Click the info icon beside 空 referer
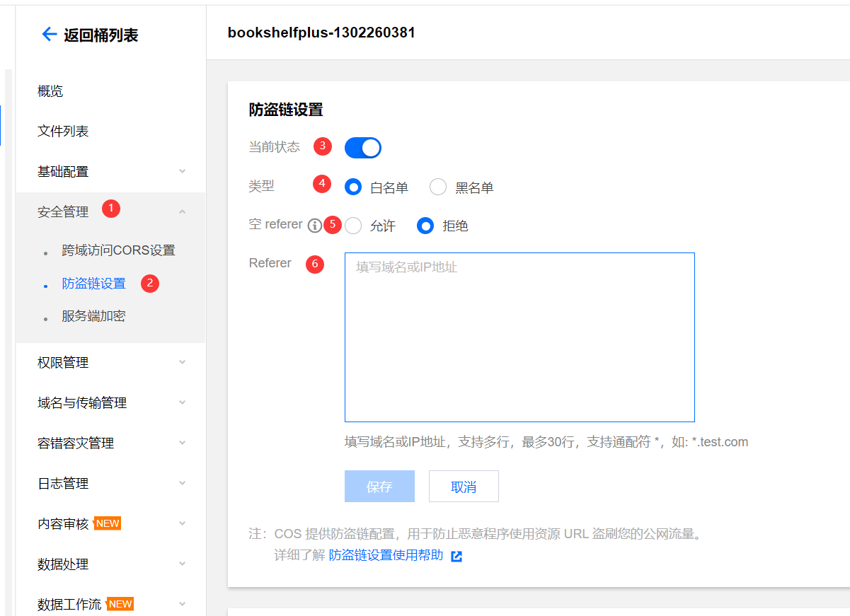 pyautogui.click(x=315, y=226)
